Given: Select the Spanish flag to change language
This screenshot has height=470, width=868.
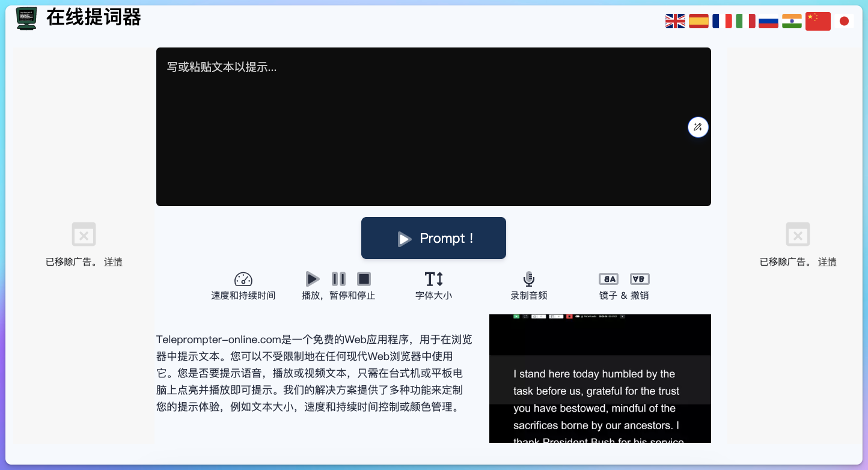Looking at the screenshot, I should pyautogui.click(x=698, y=20).
